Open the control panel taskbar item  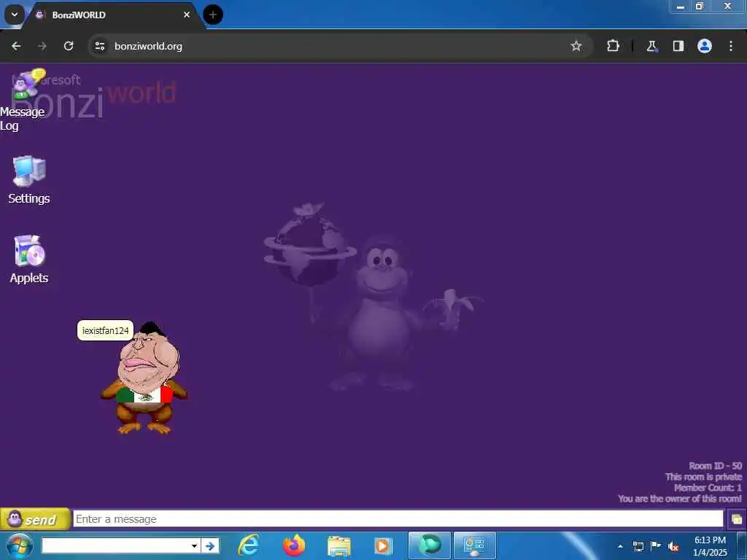(474, 545)
